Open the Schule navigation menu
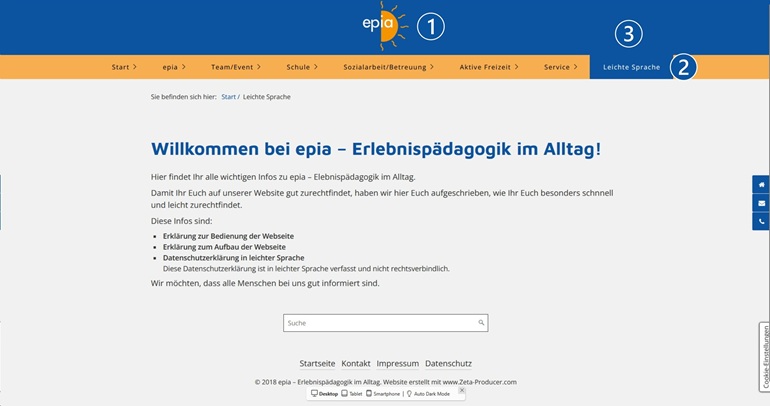The height and width of the screenshot is (406, 770). [301, 67]
